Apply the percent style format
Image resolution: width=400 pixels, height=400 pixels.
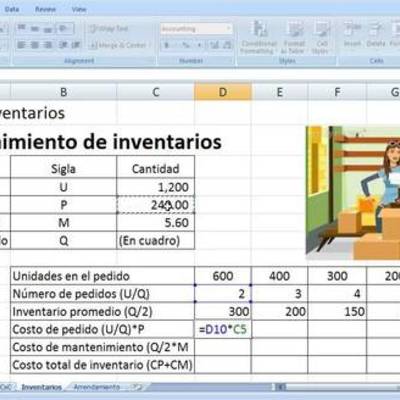(x=186, y=45)
